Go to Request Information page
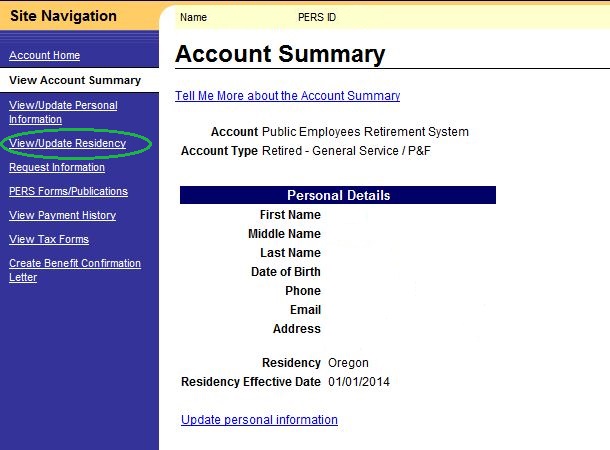This screenshot has width=610, height=450. [56, 168]
